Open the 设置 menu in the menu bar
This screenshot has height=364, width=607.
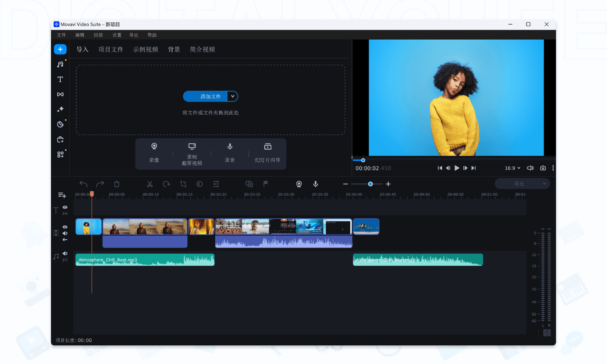(117, 35)
